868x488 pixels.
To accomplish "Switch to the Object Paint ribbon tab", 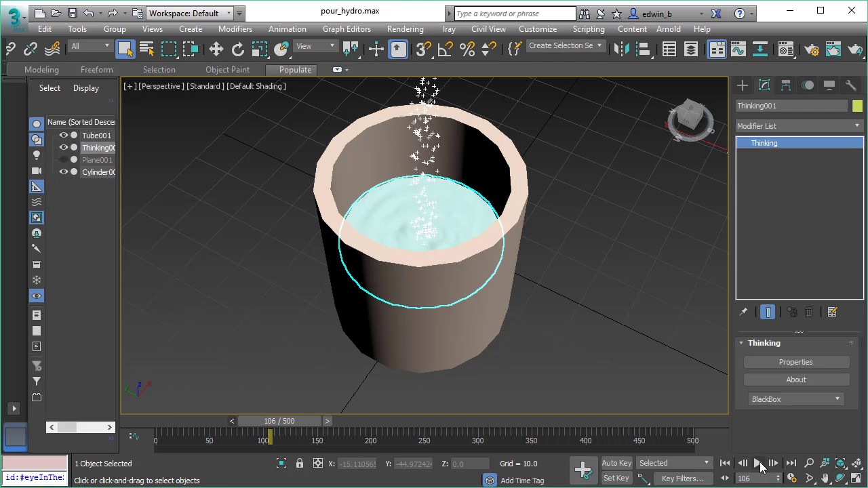I will (227, 70).
